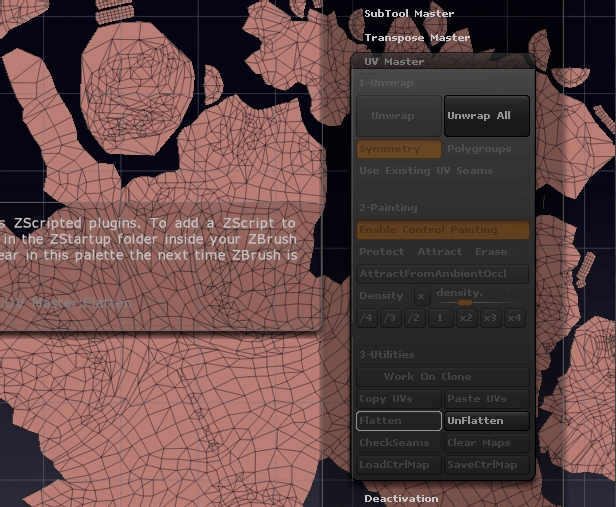
Task: Click Work On Clone button
Action: (x=443, y=377)
